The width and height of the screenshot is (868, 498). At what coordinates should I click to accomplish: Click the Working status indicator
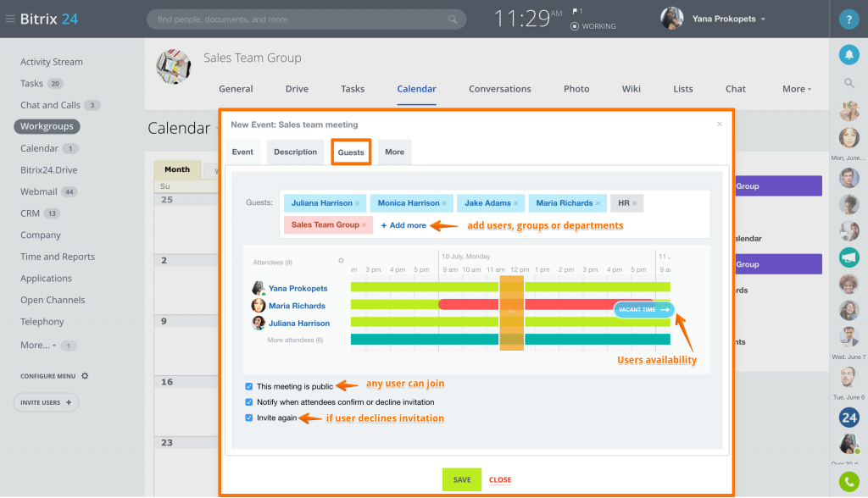(593, 26)
